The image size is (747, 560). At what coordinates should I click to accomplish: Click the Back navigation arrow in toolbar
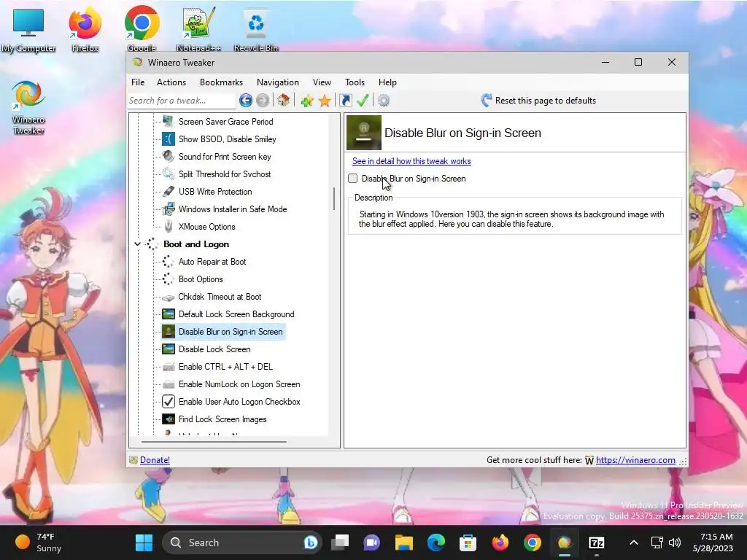pos(246,101)
